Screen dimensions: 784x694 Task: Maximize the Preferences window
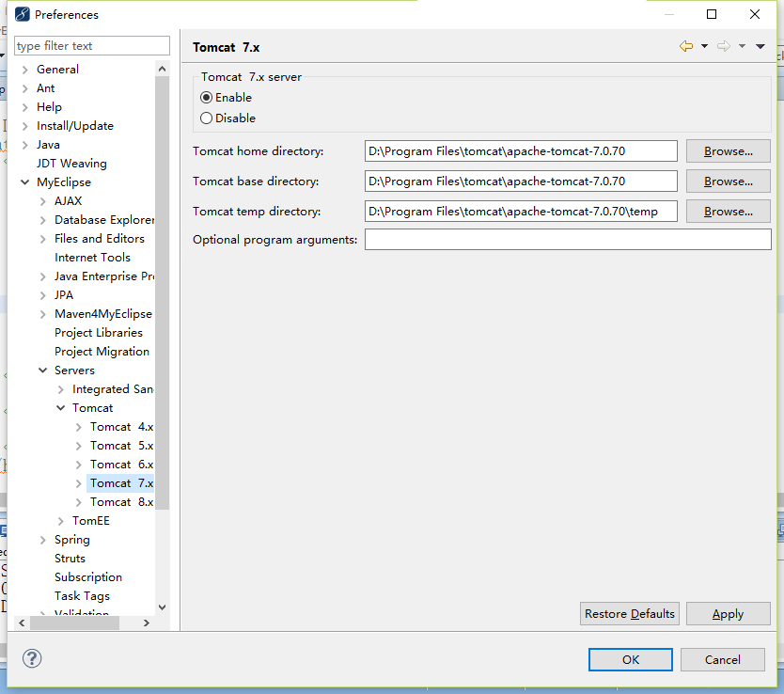[712, 14]
